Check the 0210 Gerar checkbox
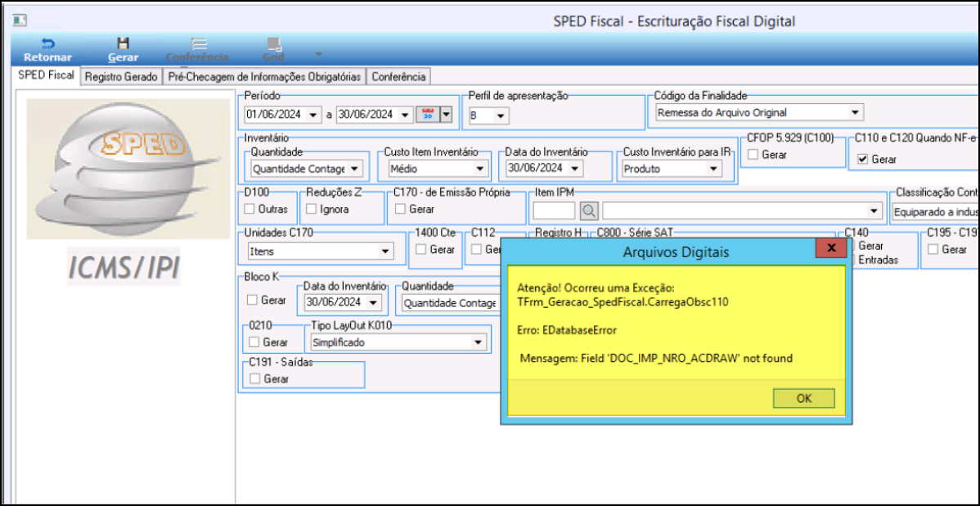 click(254, 342)
